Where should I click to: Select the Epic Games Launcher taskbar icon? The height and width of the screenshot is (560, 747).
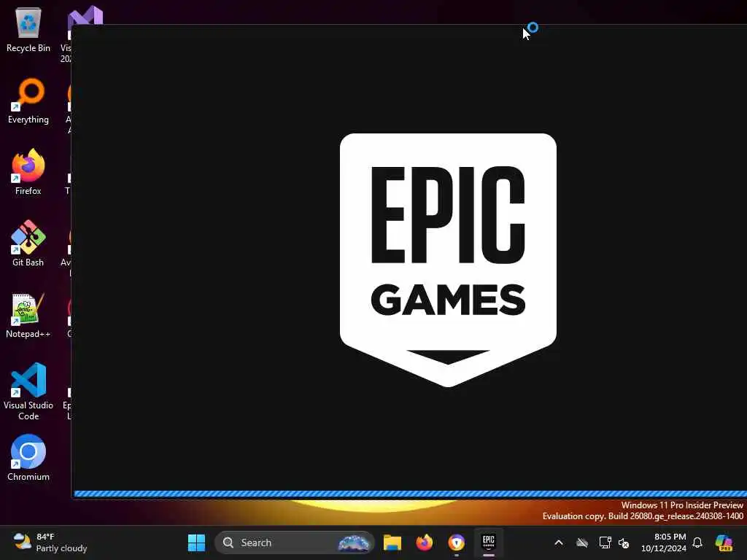489,542
